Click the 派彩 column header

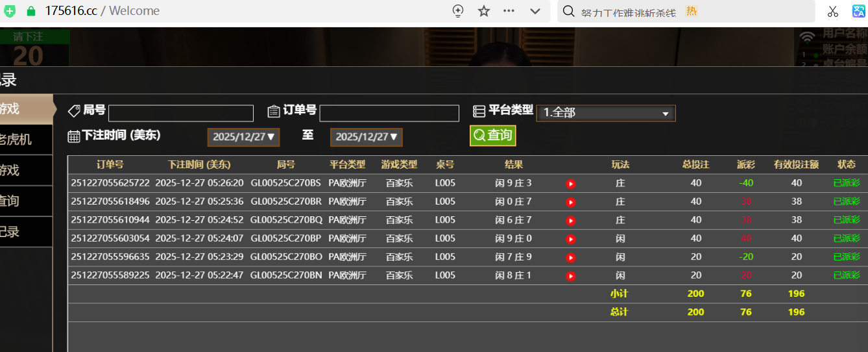coord(746,164)
